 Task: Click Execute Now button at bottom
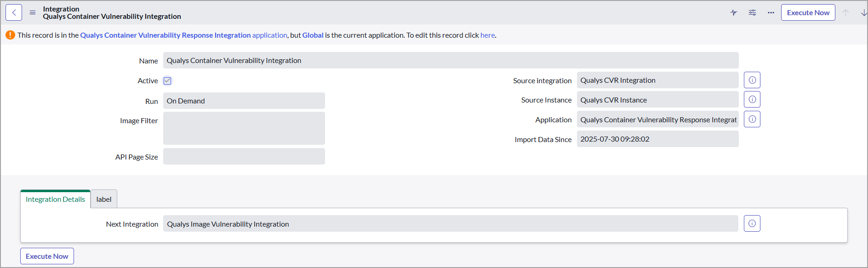pos(47,256)
